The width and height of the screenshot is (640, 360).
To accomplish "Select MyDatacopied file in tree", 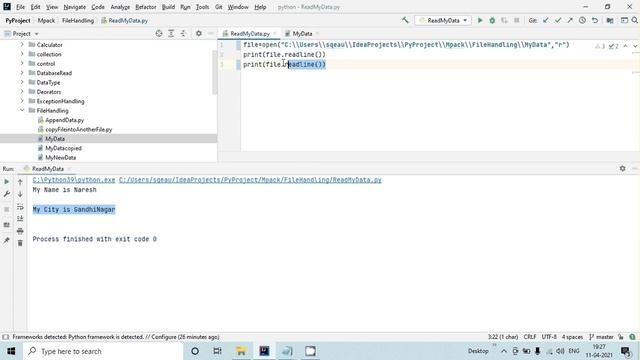I will tap(63, 148).
